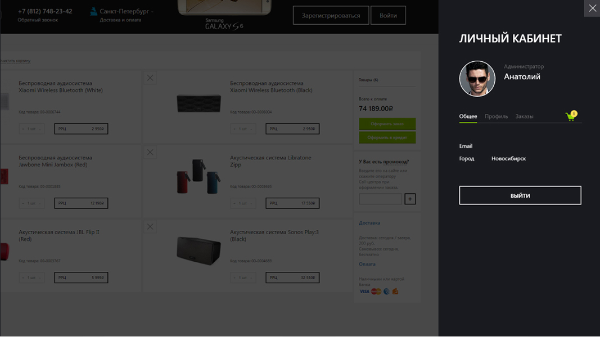Open the Samsung Galaxy S6 banner

tap(224, 15)
